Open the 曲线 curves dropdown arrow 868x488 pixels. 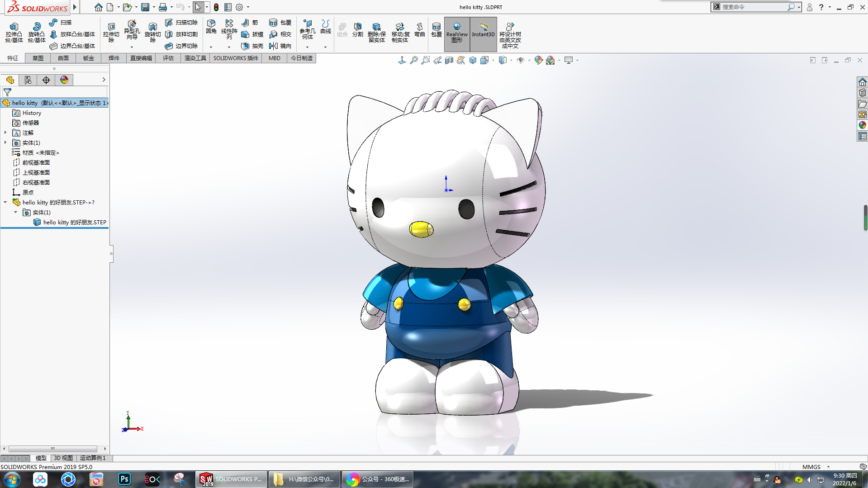[325, 47]
